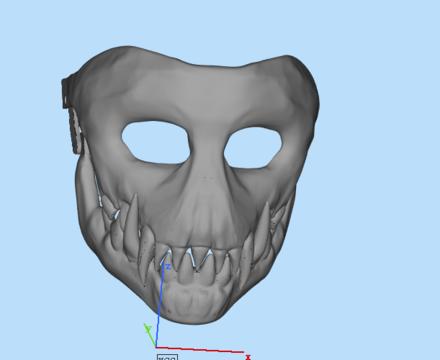Viewport: 440px width, 360px height.
Task: Click the red X axis line
Action: [200, 349]
